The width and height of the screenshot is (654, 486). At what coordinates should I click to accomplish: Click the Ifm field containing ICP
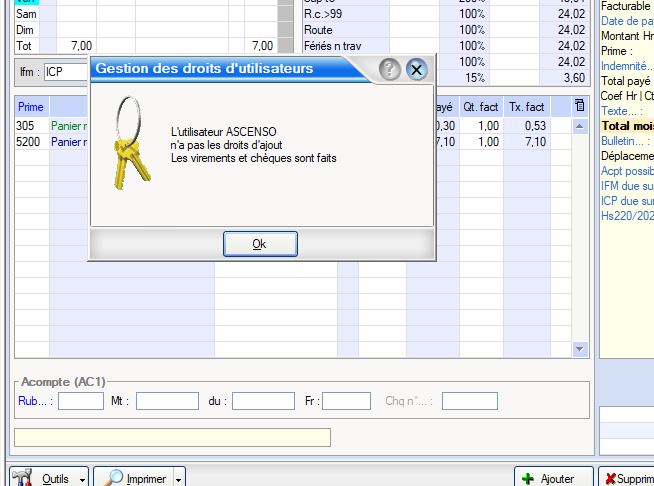pyautogui.click(x=66, y=72)
